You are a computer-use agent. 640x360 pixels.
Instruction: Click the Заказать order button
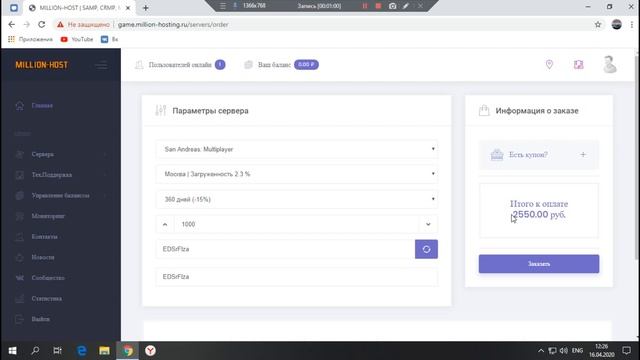click(x=539, y=264)
